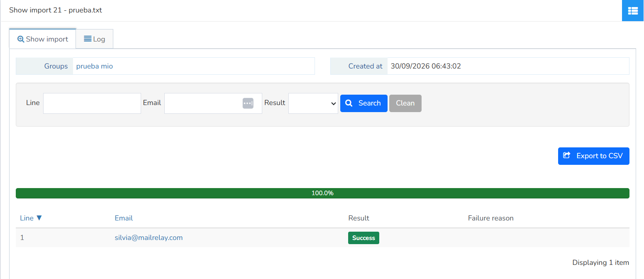Click the autofill icon inside Email field
Screen dimensions: 644x279
pyautogui.click(x=248, y=103)
